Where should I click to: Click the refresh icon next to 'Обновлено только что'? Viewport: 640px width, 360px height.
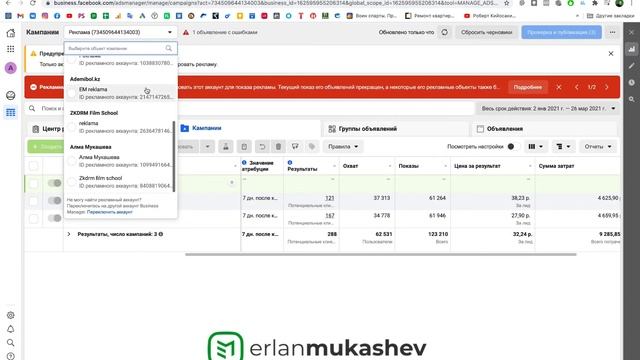click(x=444, y=32)
